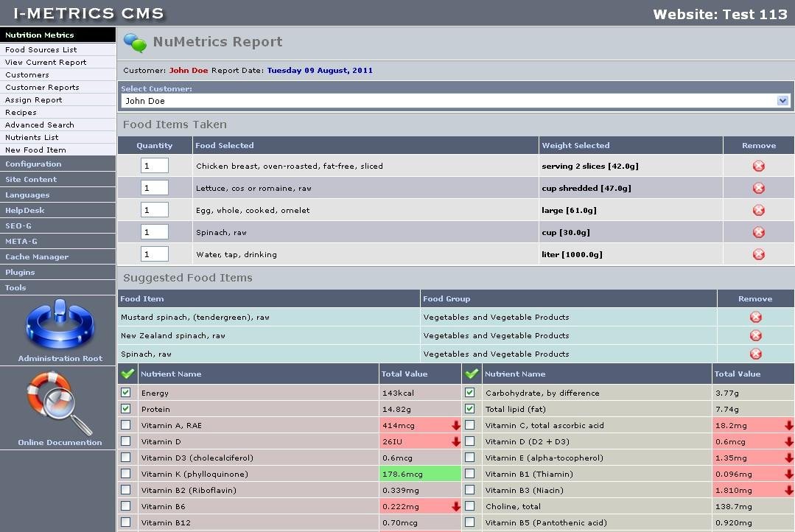The image size is (795, 532).
Task: Open Administration Root
Action: (x=57, y=326)
